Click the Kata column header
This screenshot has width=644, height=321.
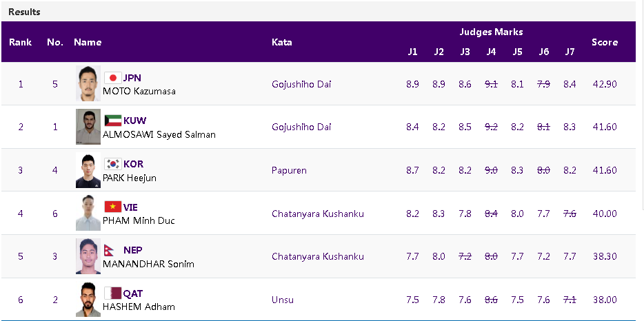[281, 42]
